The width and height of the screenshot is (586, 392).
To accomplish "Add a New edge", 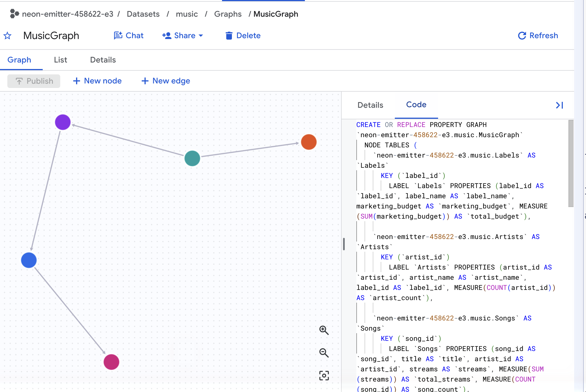I will 166,81.
